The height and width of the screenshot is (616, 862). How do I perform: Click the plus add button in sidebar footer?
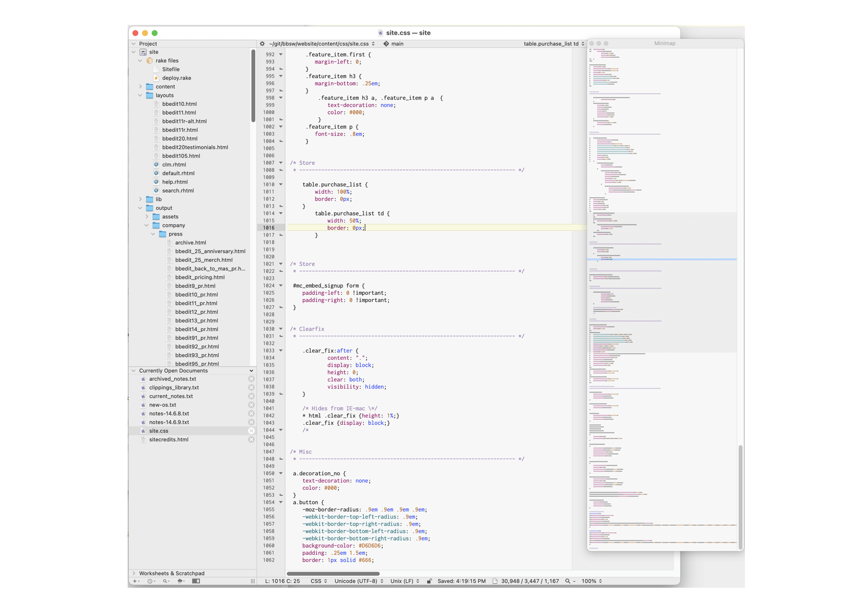[x=135, y=581]
